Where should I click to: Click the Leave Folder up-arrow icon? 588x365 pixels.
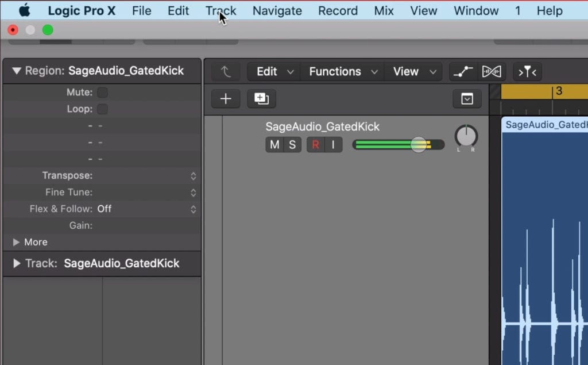(x=226, y=71)
